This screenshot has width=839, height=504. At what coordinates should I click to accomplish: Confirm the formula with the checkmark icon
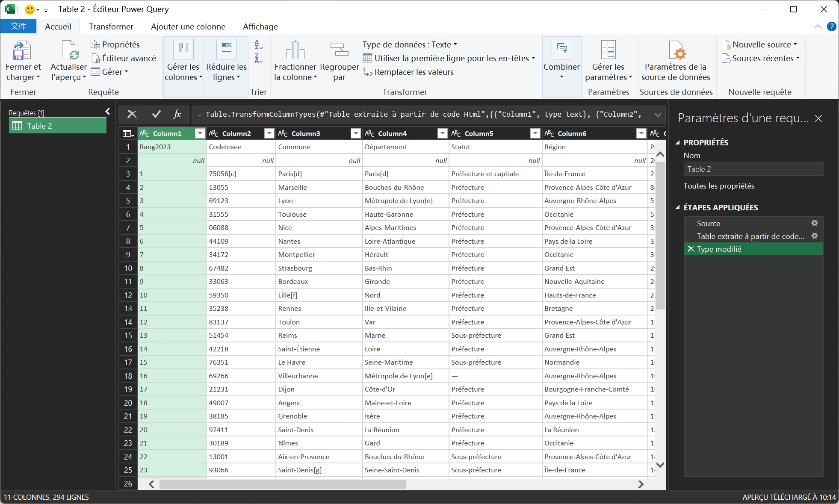[156, 114]
